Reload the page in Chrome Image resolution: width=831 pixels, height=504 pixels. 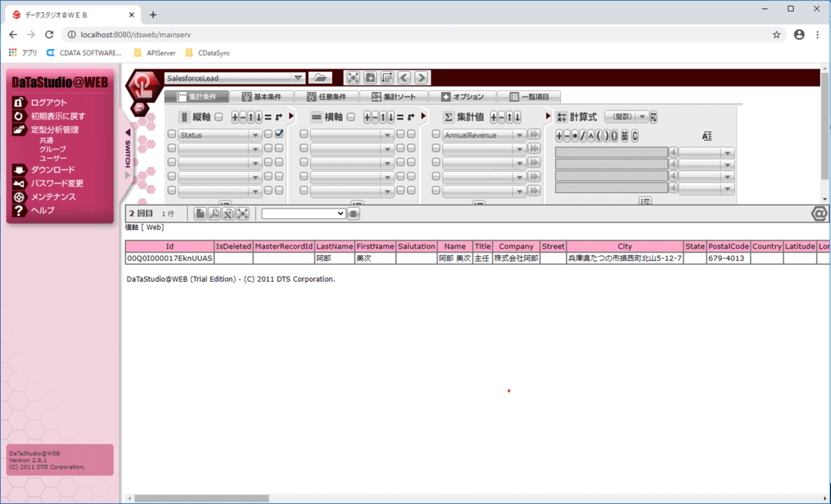click(49, 34)
